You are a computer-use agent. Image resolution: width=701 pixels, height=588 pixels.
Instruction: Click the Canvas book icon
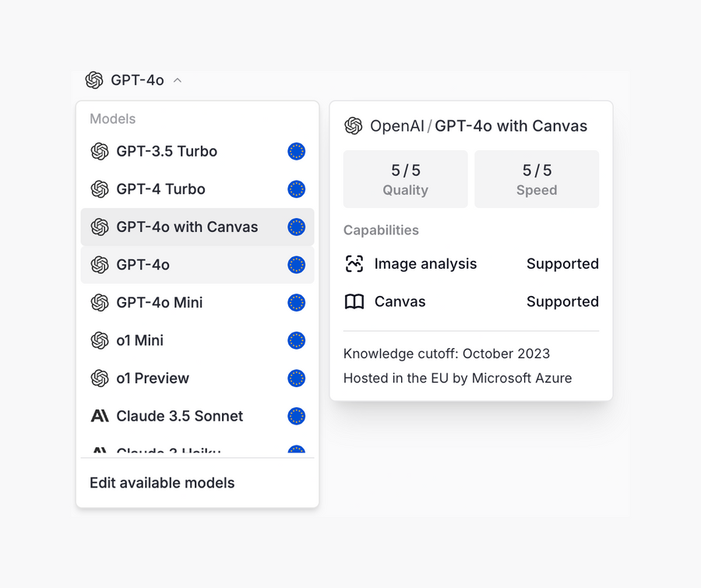(x=354, y=301)
